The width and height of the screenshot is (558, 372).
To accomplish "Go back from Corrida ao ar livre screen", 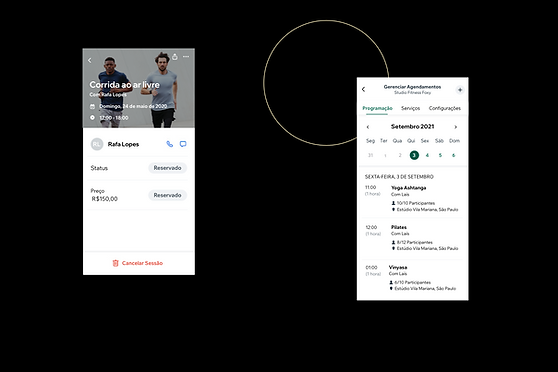I will (x=90, y=61).
